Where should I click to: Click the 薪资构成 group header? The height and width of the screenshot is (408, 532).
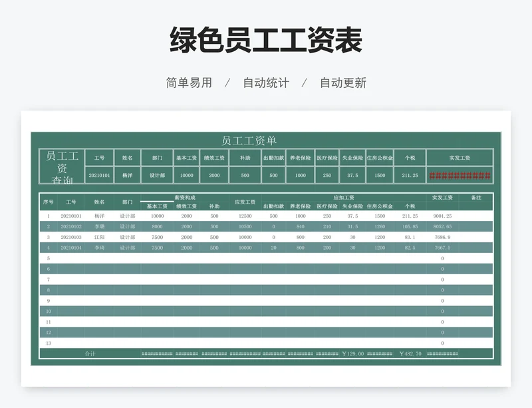[185, 198]
